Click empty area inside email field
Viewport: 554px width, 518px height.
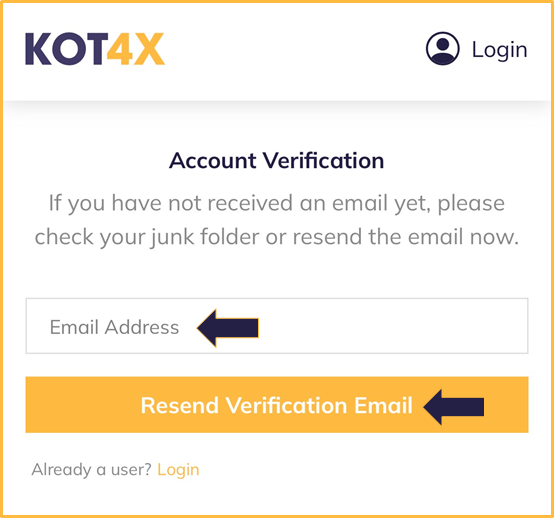[392, 326]
